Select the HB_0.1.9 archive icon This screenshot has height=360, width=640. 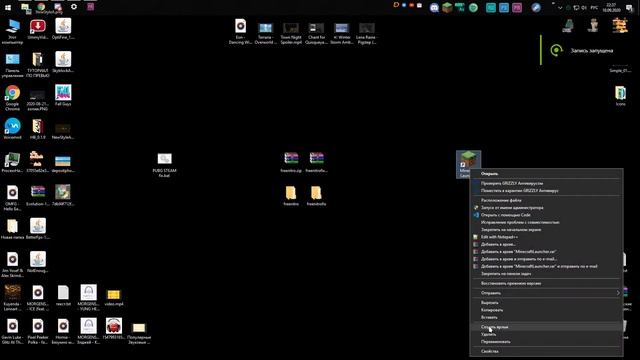[x=38, y=129]
